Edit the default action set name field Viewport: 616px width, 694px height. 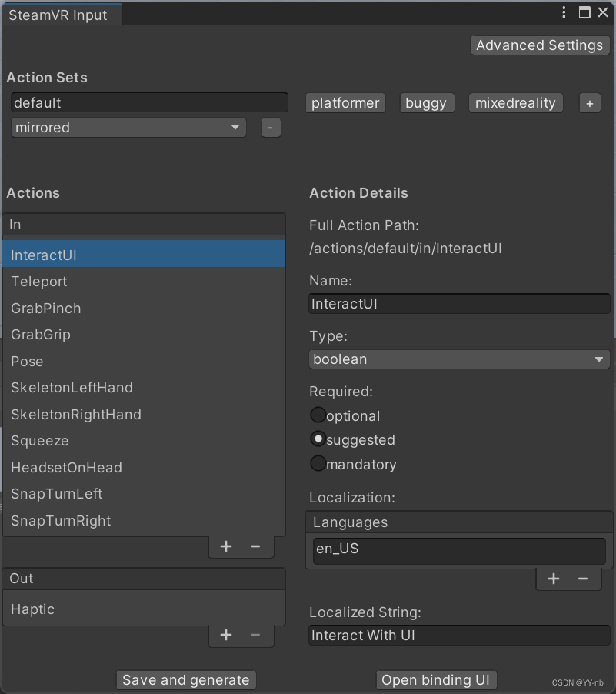(x=149, y=102)
